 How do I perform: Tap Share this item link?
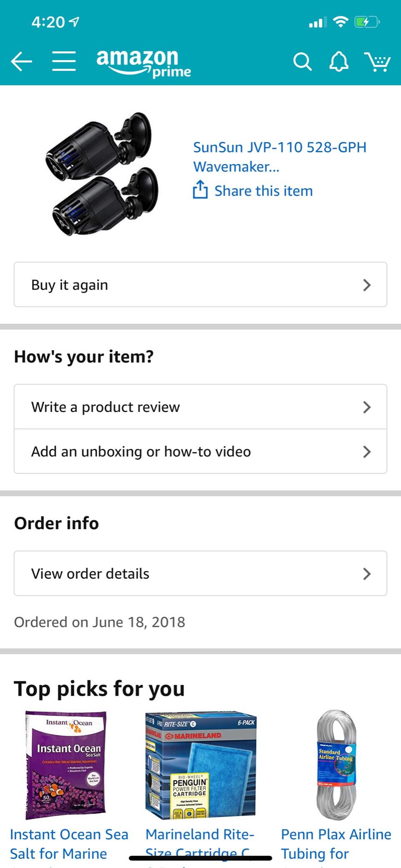[263, 191]
